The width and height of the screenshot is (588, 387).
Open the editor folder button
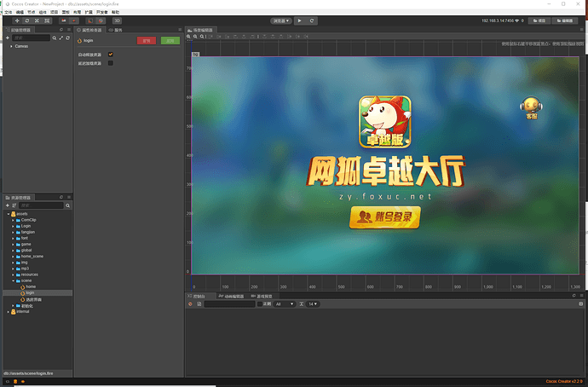(565, 20)
